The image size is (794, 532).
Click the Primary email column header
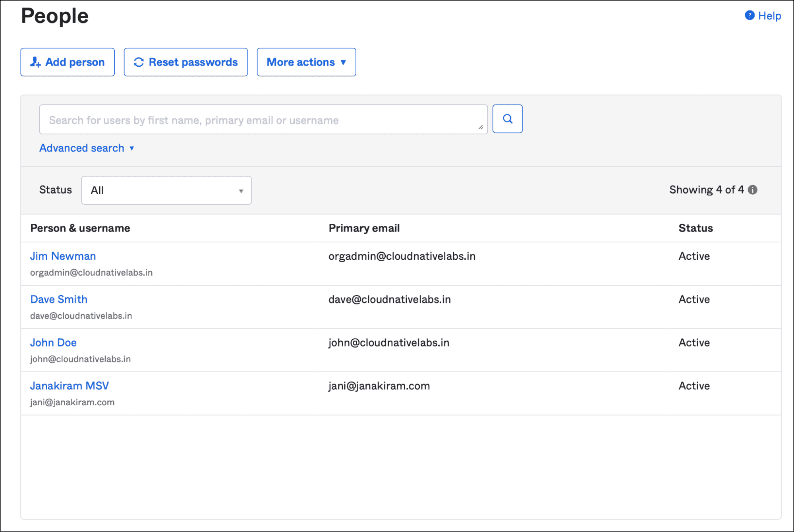click(364, 228)
